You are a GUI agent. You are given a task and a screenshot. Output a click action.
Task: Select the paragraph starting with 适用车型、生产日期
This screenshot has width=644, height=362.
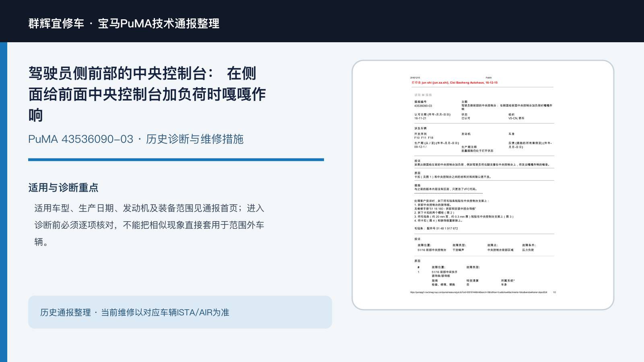point(149,225)
